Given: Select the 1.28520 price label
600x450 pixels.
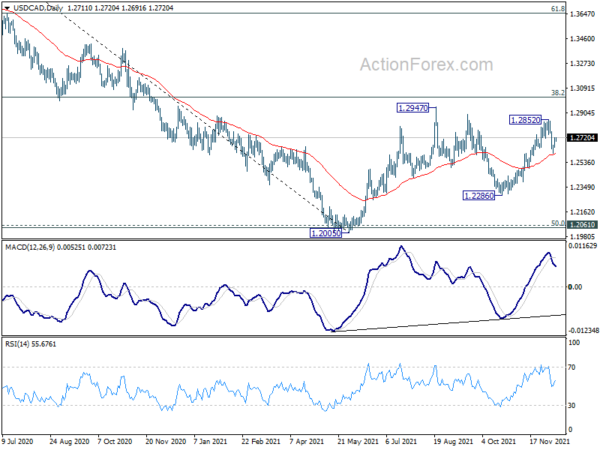Looking at the screenshot, I should [526, 120].
